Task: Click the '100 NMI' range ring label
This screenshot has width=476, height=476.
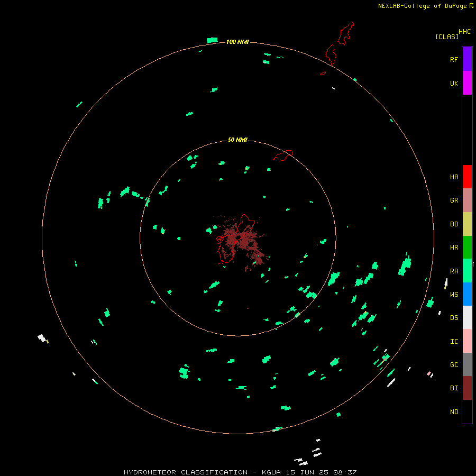Action: pos(237,42)
